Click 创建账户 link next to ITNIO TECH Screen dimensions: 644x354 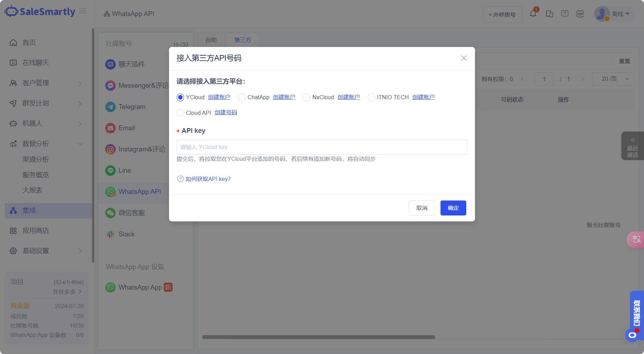pyautogui.click(x=423, y=97)
